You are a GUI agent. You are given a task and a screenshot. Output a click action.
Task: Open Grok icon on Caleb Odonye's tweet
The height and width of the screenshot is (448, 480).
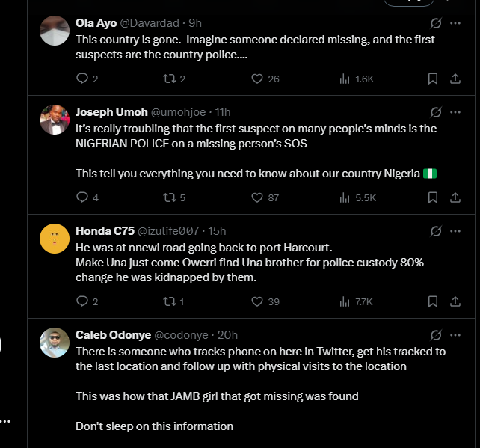[x=436, y=335]
